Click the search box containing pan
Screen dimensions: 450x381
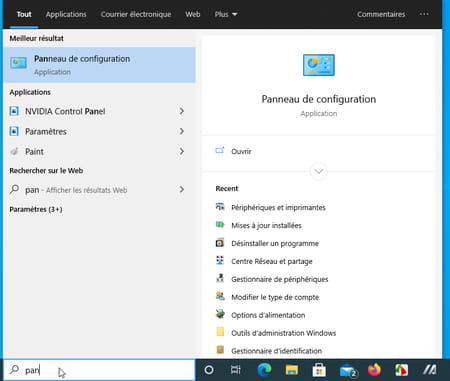coord(99,370)
